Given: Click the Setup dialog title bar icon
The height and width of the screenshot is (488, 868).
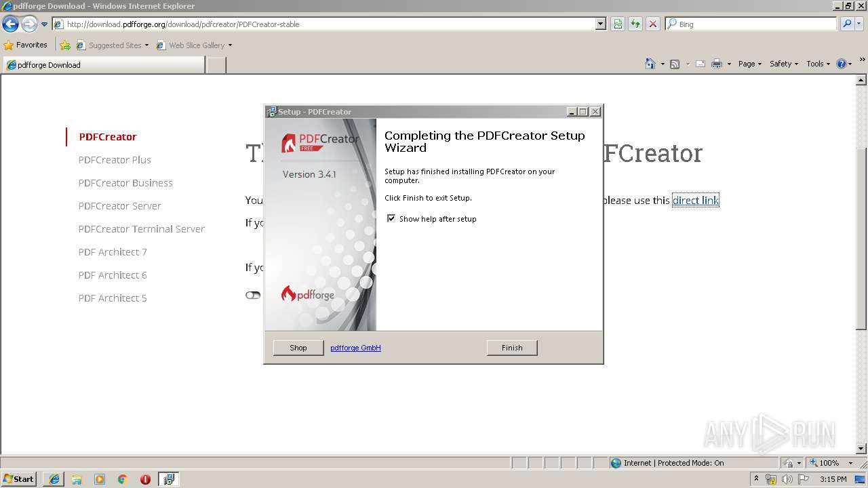Looking at the screenshot, I should pyautogui.click(x=272, y=112).
